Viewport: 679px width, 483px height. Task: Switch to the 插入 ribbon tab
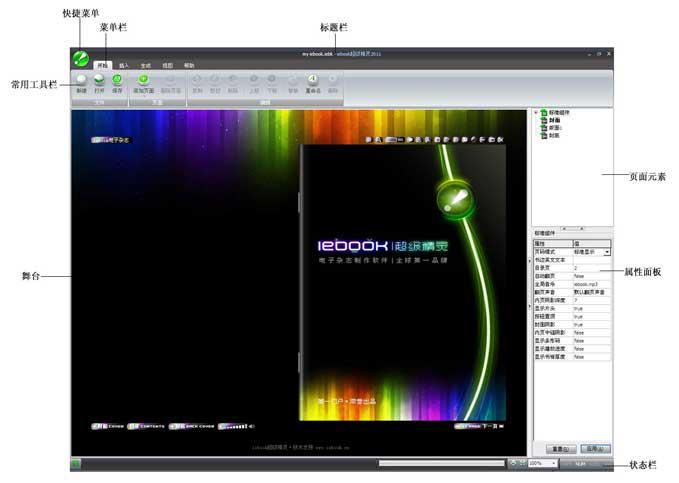tap(124, 65)
